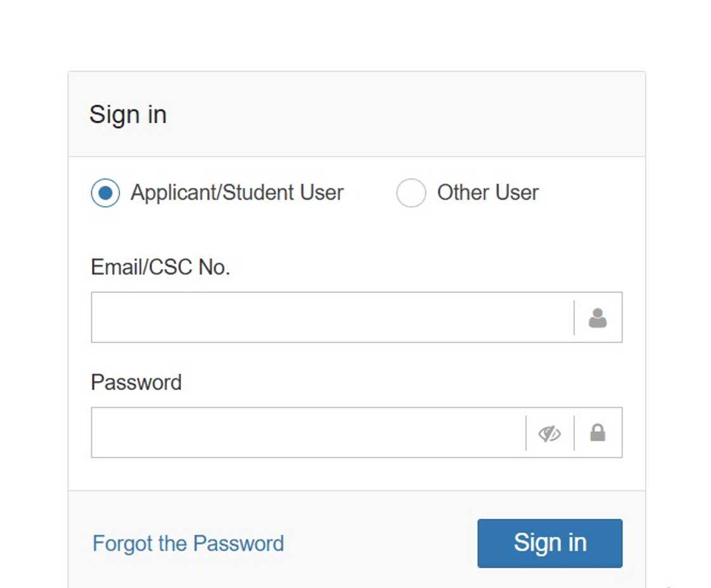Select the Applicant/Student User radio button
The width and height of the screenshot is (711, 588).
pyautogui.click(x=106, y=192)
